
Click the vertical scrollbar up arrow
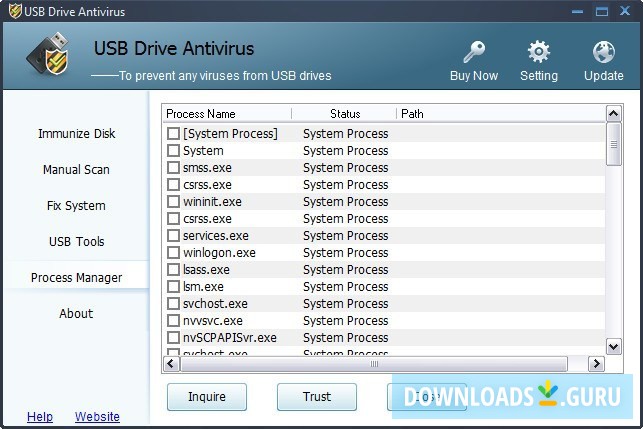613,114
